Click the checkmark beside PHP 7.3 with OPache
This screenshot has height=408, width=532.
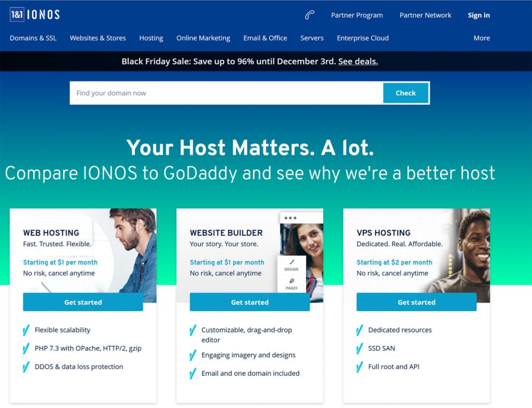point(26,348)
